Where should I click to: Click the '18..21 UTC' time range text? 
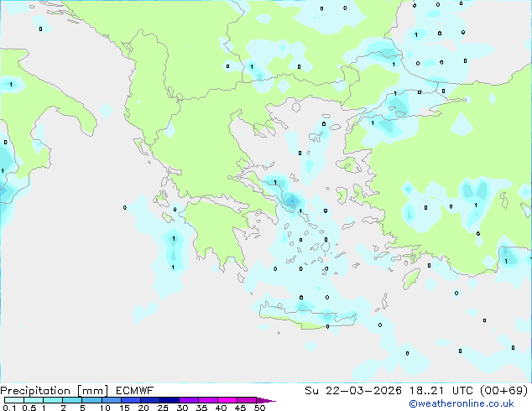(x=441, y=391)
